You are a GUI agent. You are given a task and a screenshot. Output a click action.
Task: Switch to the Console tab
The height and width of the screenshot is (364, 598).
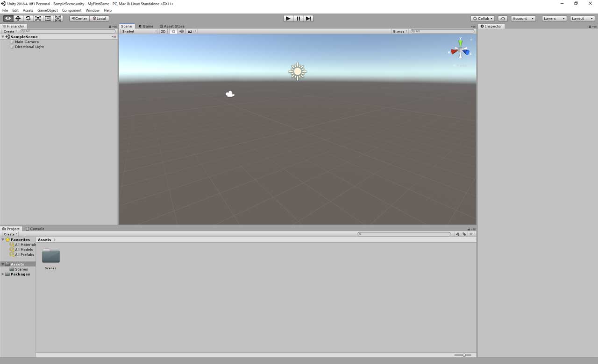(35, 229)
